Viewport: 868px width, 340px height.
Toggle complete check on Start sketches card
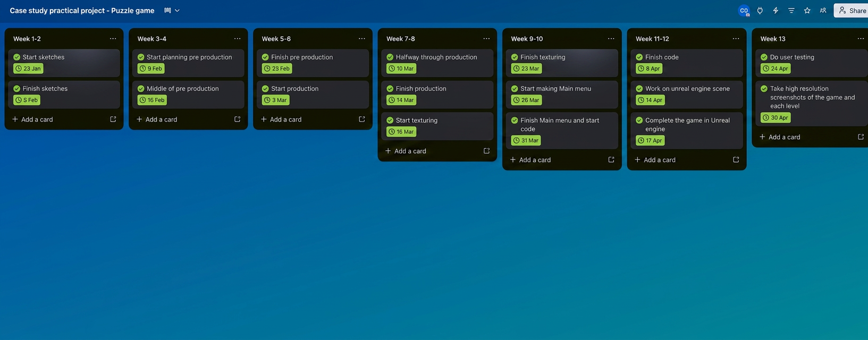click(17, 57)
